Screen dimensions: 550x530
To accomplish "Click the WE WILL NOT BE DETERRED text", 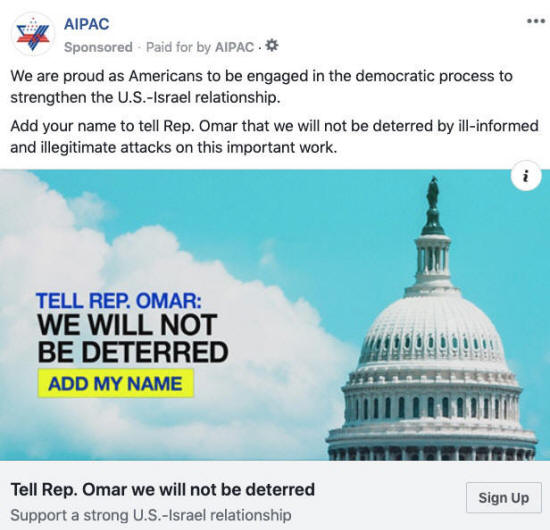I will point(133,338).
